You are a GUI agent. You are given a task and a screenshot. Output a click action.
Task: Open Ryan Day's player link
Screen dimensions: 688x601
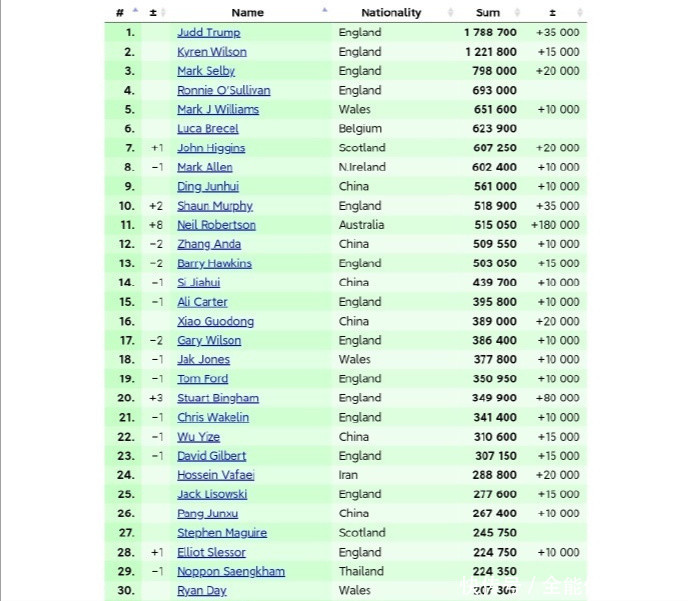[201, 590]
